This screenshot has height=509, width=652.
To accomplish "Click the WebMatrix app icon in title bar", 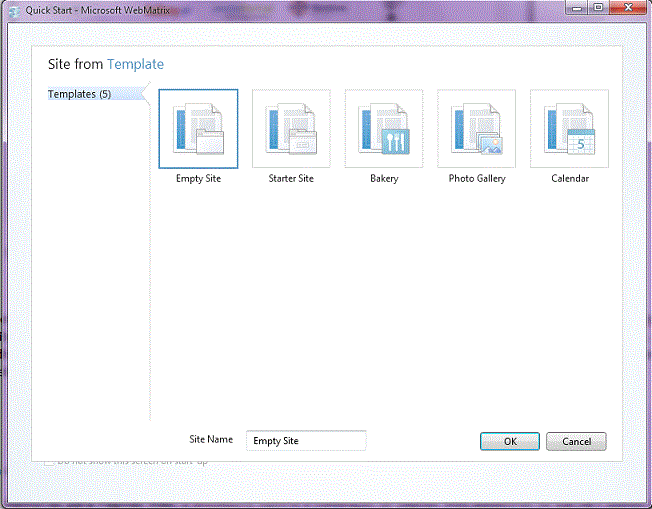I will 15,11.
